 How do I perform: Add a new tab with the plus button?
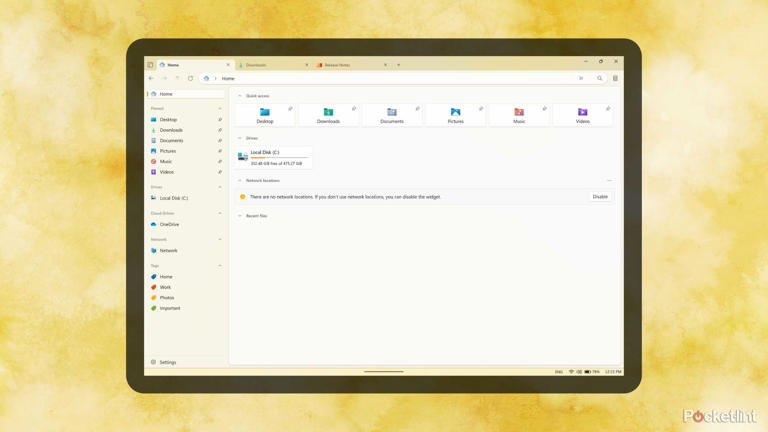pyautogui.click(x=399, y=65)
